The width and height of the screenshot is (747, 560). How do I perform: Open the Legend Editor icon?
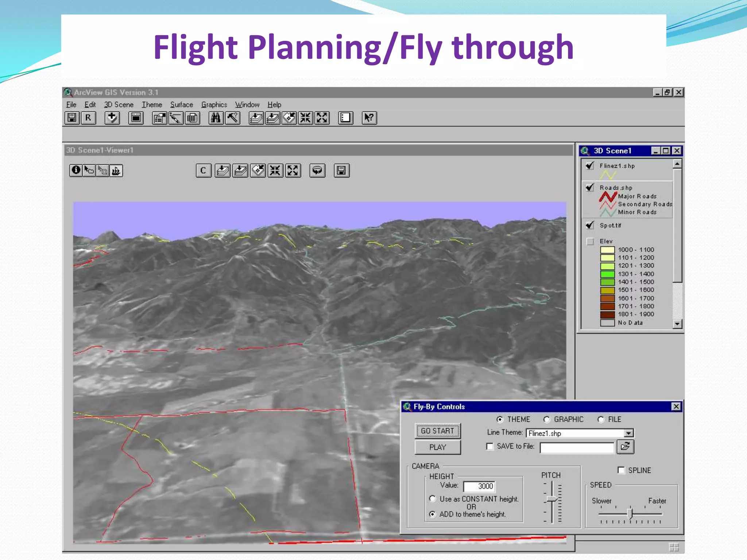[159, 118]
